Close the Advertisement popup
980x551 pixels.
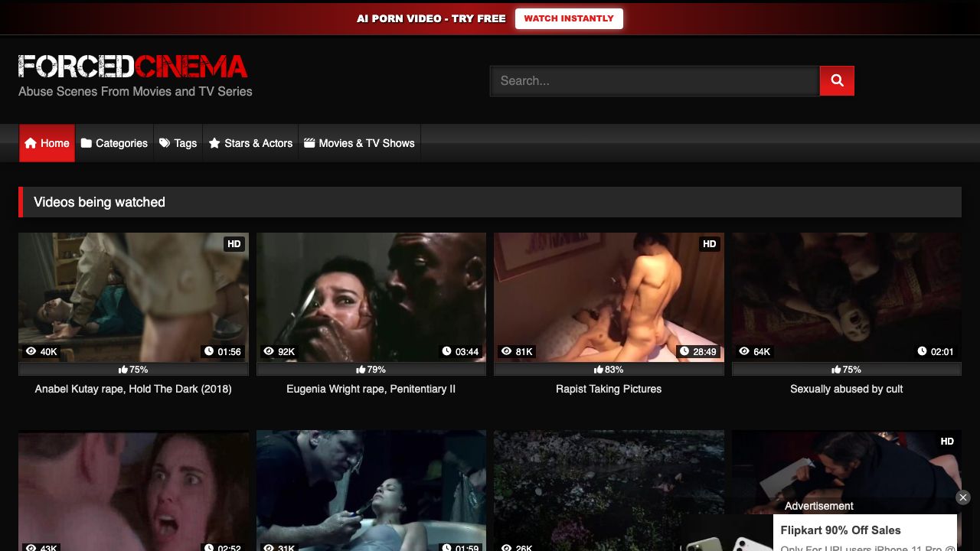pyautogui.click(x=963, y=497)
